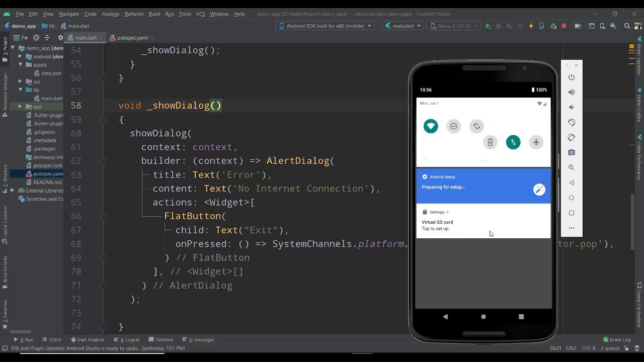Toggle Wi-Fi quick setting tile
This screenshot has width=644, height=362.
(431, 126)
